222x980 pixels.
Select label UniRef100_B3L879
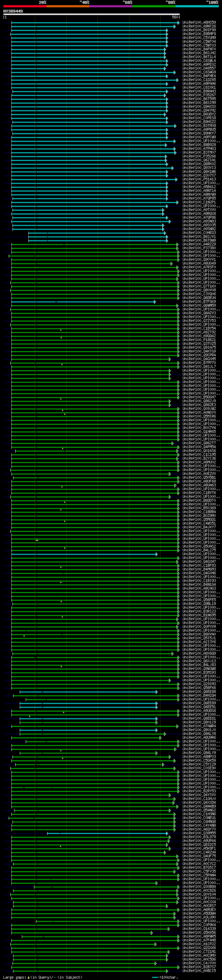(199, 836)
